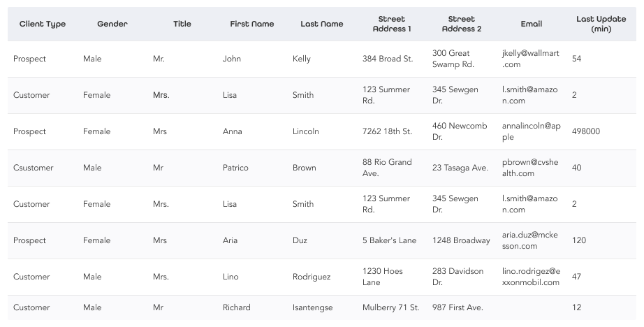Image resolution: width=644 pixels, height=327 pixels.
Task: Click the Street Address 1 header
Action: (x=392, y=24)
